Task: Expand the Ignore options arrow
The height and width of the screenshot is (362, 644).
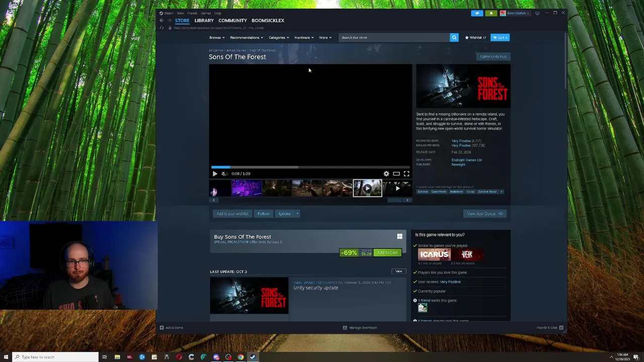Action: click(297, 214)
